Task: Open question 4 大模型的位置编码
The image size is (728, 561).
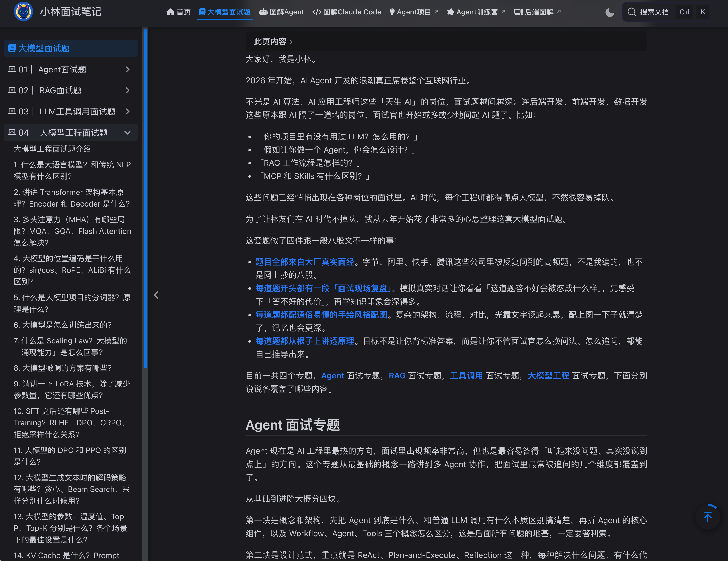Action: tap(72, 270)
